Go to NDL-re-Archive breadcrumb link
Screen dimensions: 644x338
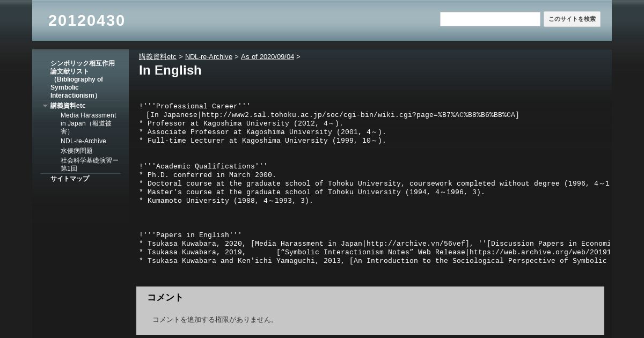pos(209,57)
